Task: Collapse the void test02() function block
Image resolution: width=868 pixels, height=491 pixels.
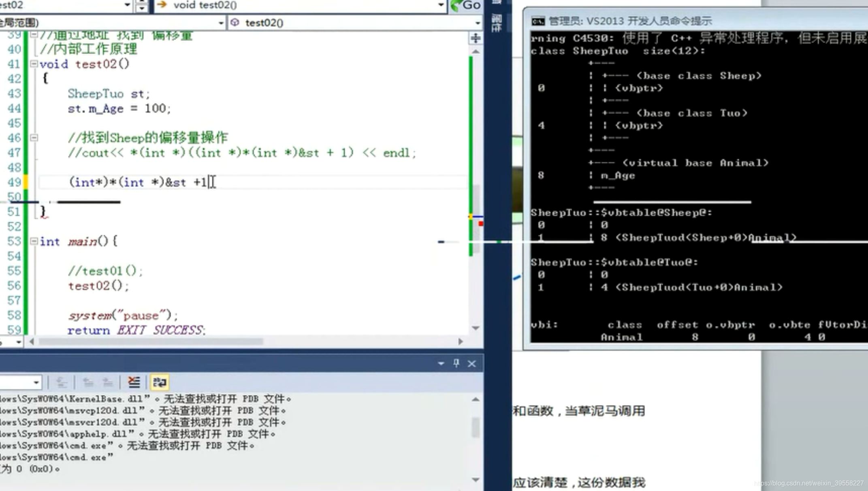Action: pos(34,64)
